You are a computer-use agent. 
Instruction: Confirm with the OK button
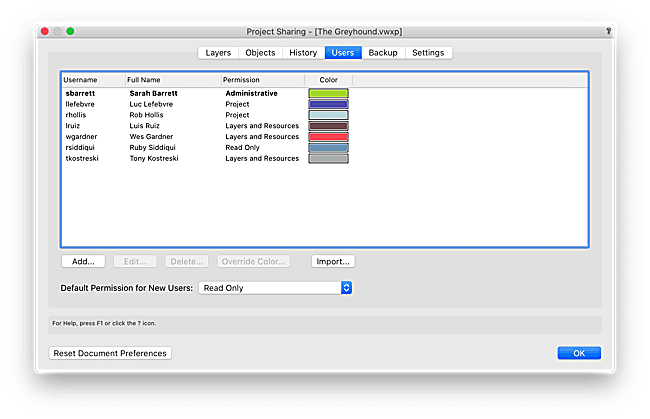(x=579, y=353)
